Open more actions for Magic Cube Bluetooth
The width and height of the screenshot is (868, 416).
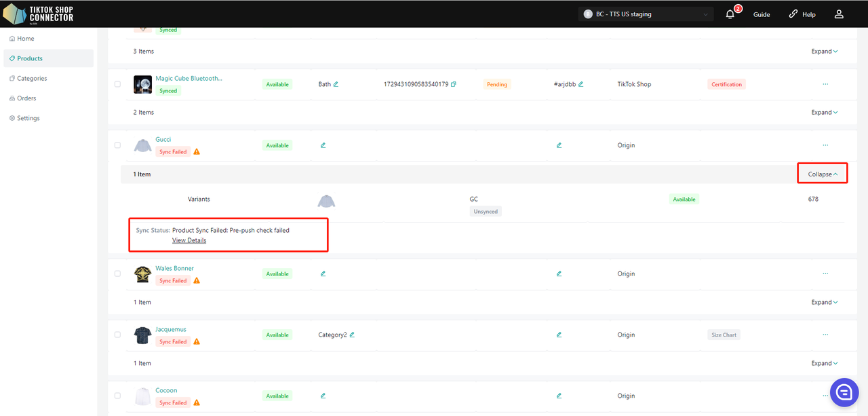pyautogui.click(x=825, y=84)
